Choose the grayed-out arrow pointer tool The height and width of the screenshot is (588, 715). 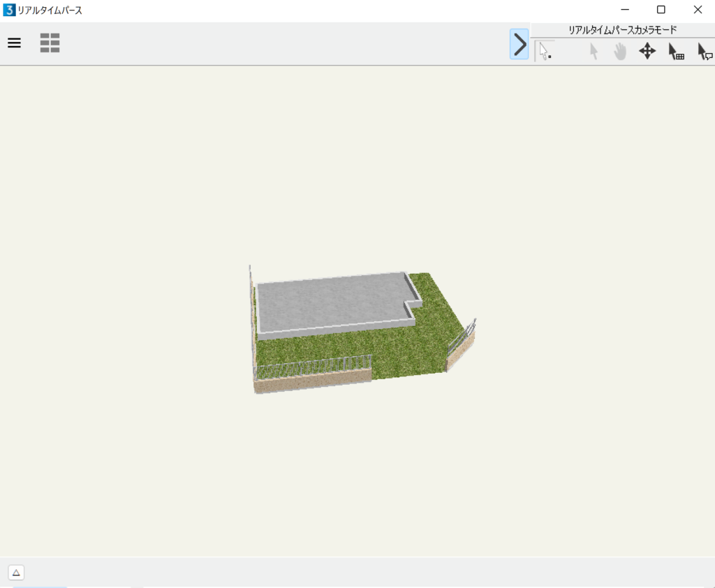pos(594,52)
